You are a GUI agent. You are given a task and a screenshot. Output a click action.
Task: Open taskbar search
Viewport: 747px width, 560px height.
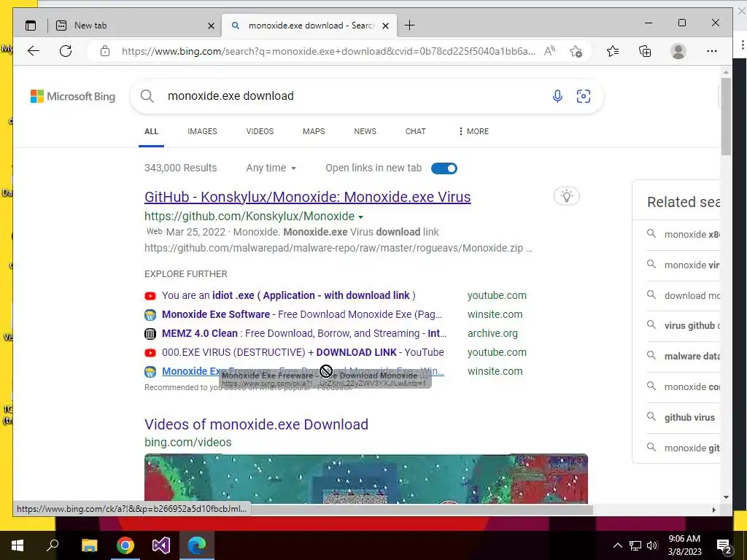[53, 545]
